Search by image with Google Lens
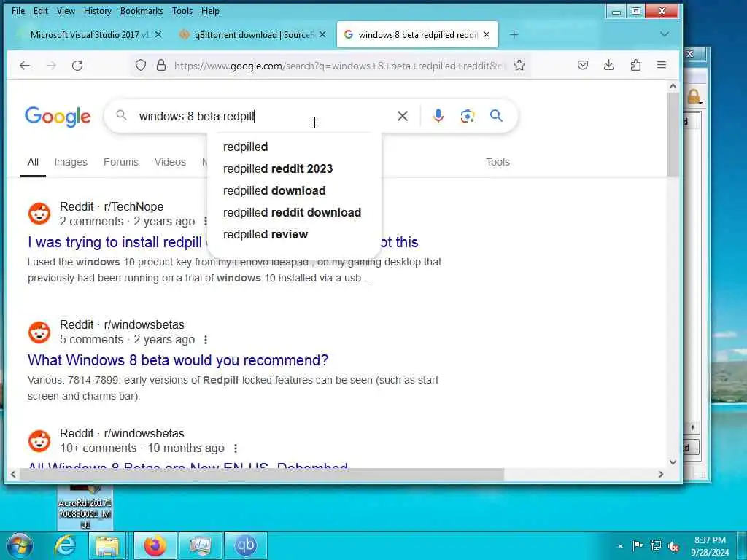The width and height of the screenshot is (747, 560). click(468, 116)
